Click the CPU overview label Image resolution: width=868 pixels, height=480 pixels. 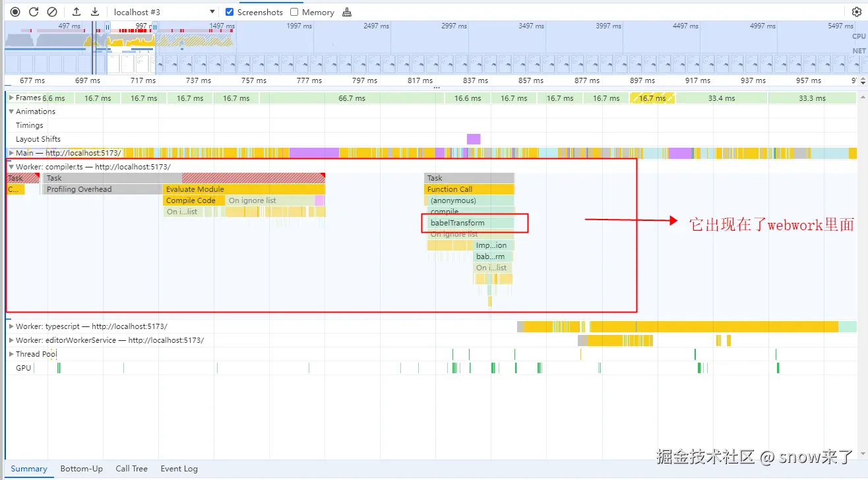pos(859,36)
